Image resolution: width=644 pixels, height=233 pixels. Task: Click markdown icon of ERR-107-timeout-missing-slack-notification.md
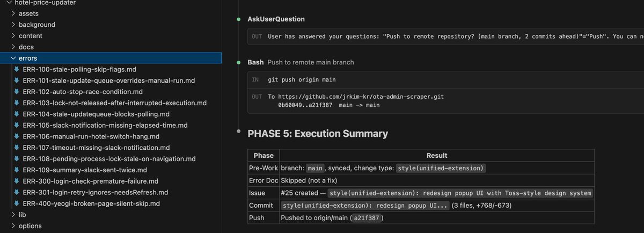coord(17,148)
